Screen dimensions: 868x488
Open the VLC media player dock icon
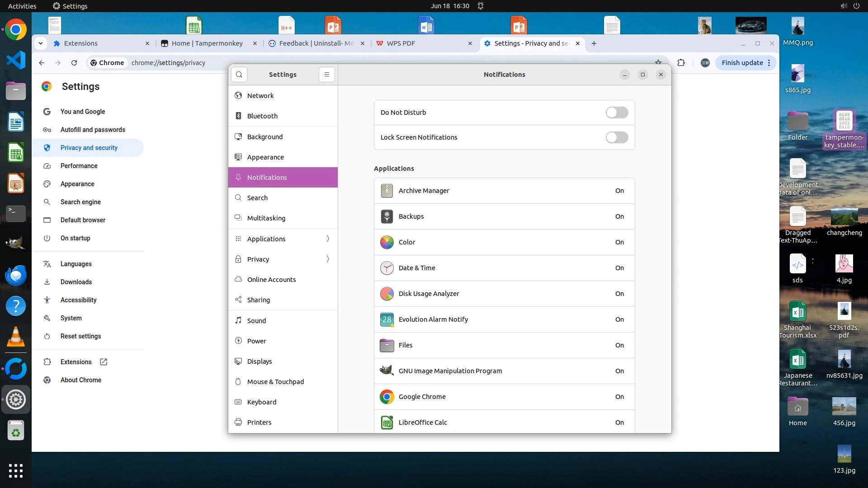(16, 337)
